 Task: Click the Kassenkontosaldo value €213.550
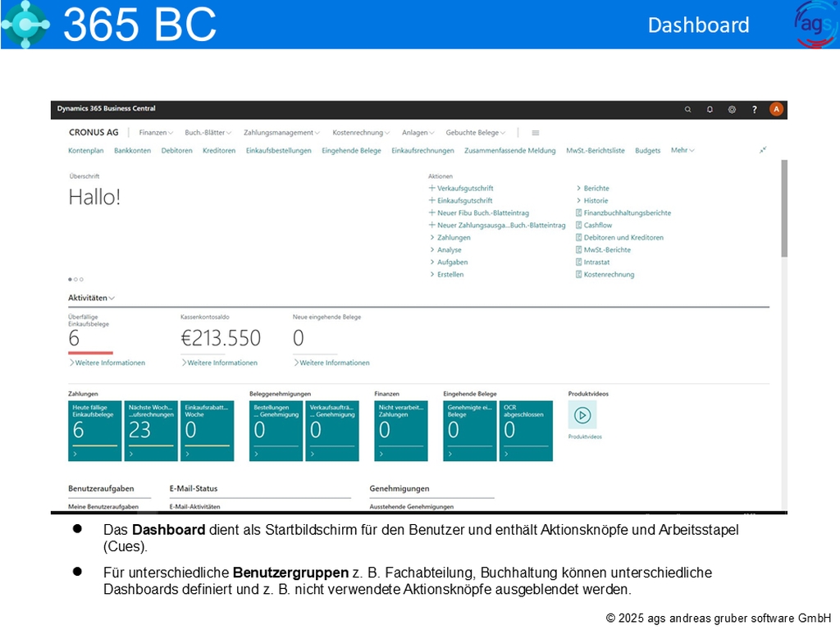(x=221, y=338)
